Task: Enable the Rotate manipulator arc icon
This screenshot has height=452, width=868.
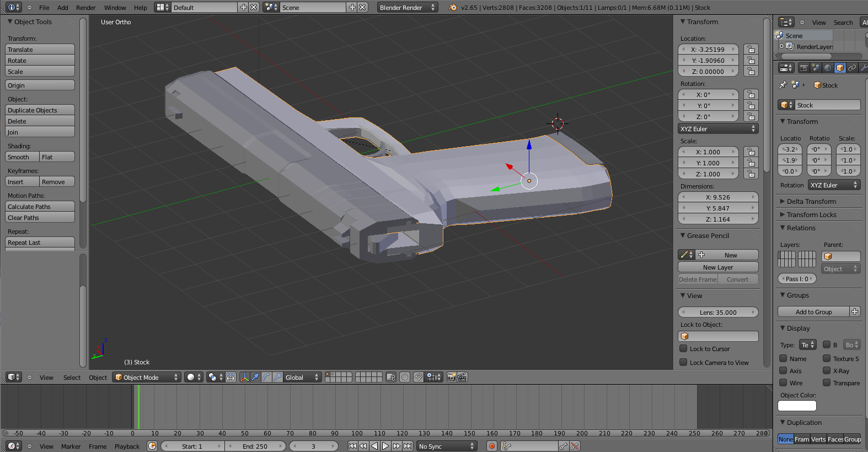Action: pos(266,377)
